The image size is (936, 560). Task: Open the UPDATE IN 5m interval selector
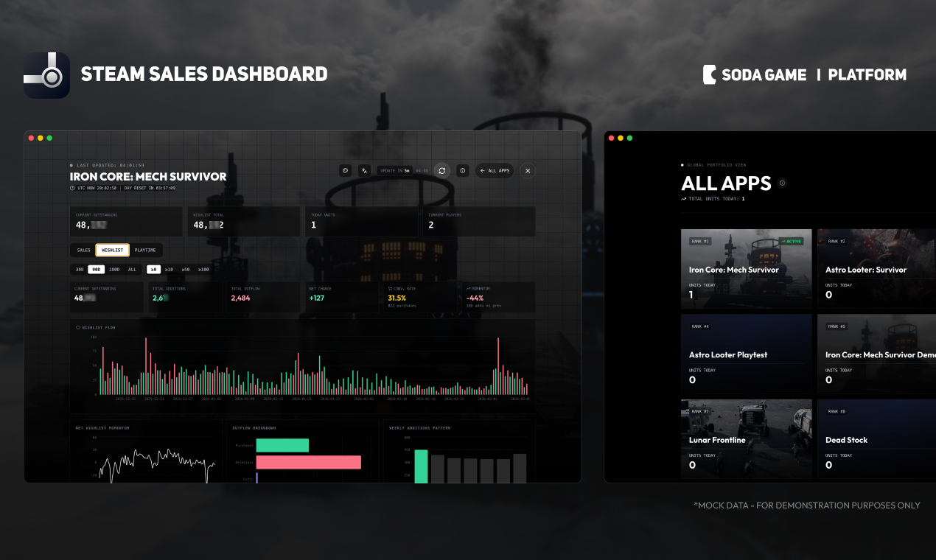click(x=396, y=170)
